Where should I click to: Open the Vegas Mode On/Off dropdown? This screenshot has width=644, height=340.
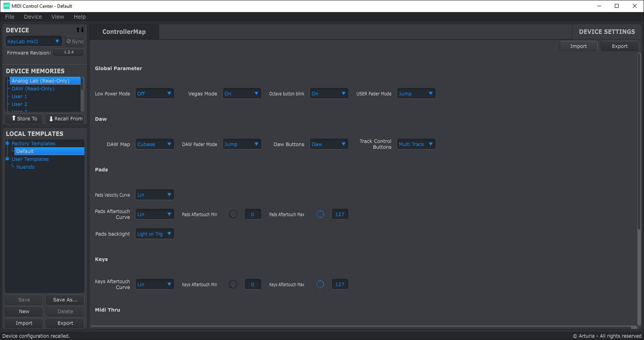[x=241, y=93]
